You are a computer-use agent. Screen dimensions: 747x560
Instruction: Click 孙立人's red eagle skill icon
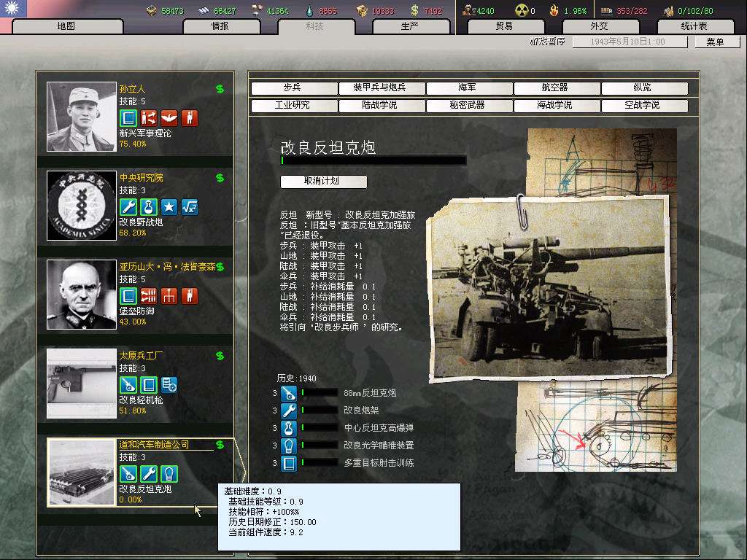[x=169, y=118]
